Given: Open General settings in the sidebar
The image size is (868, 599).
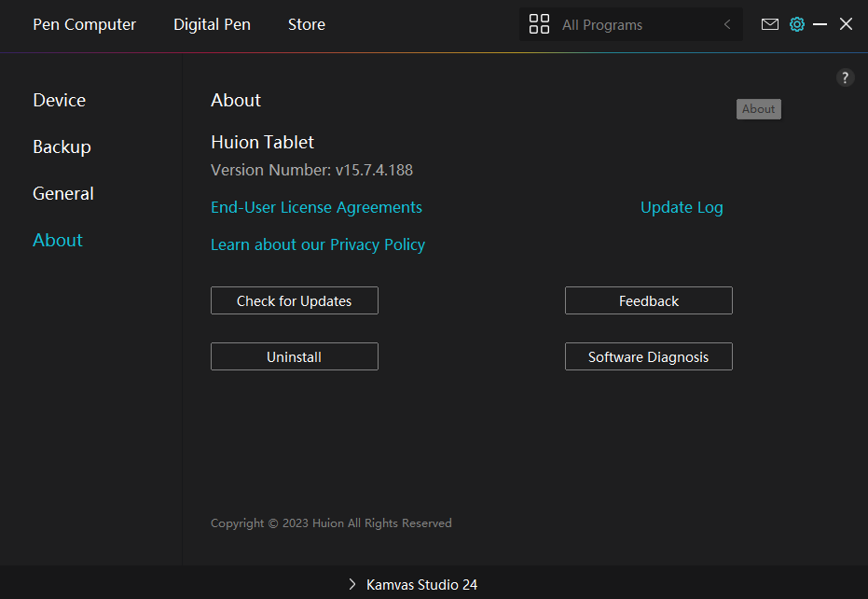Looking at the screenshot, I should tap(63, 193).
